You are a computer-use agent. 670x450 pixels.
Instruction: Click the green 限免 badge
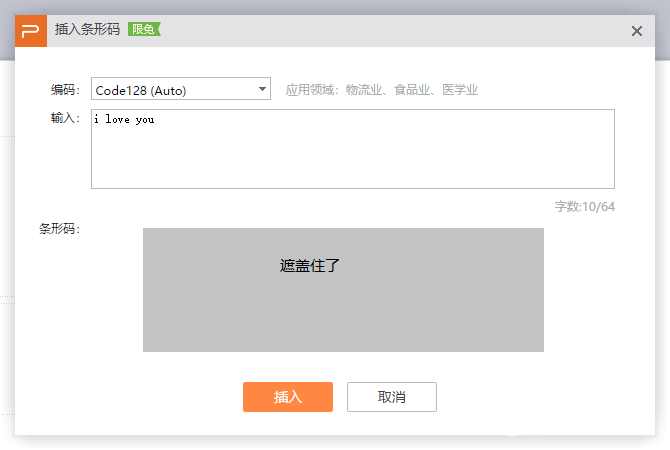pyautogui.click(x=143, y=30)
